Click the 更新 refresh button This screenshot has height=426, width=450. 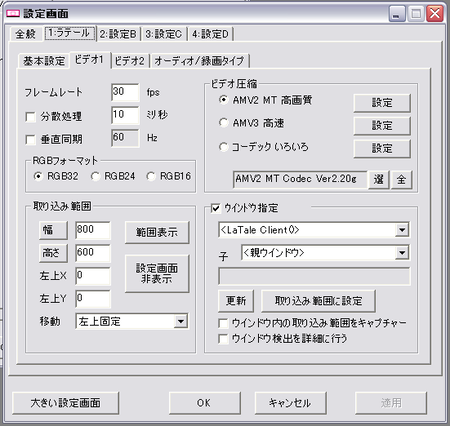236,301
